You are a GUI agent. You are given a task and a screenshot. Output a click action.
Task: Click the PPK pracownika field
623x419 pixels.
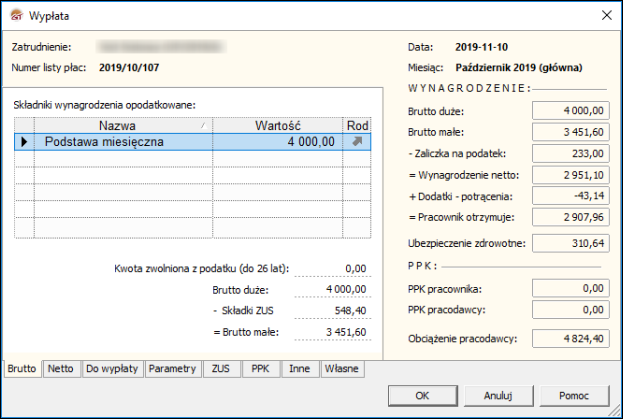(x=571, y=288)
